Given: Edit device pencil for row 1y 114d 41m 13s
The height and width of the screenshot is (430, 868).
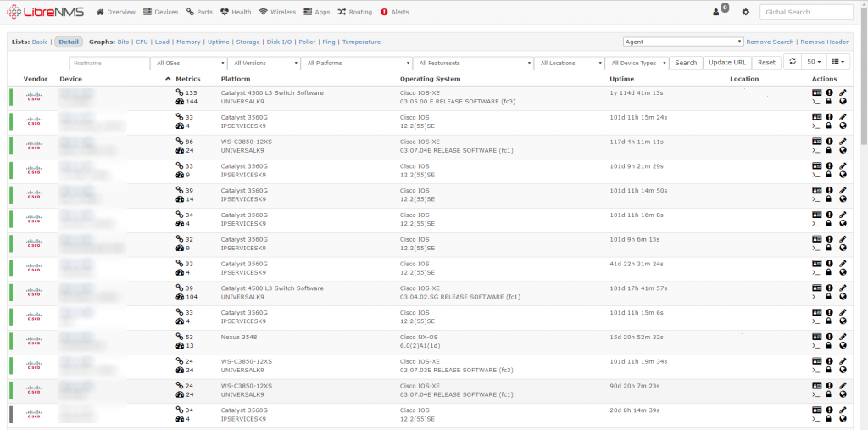Looking at the screenshot, I should click(843, 92).
